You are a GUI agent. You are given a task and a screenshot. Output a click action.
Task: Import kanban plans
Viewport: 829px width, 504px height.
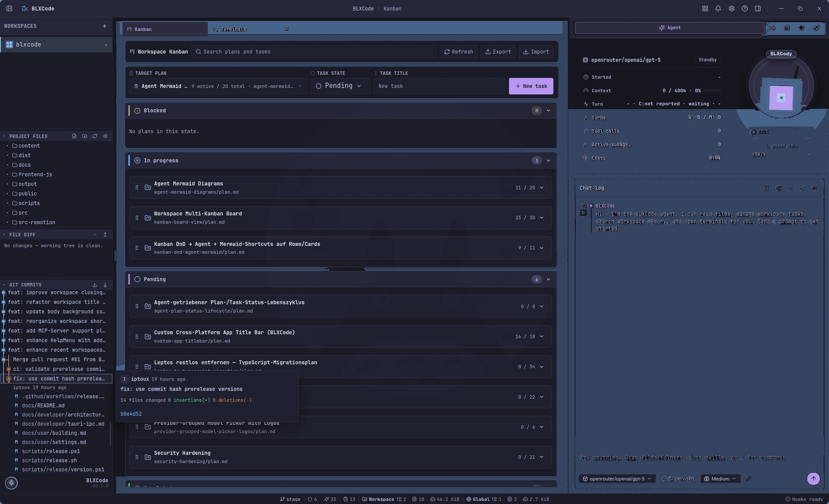[536, 52]
